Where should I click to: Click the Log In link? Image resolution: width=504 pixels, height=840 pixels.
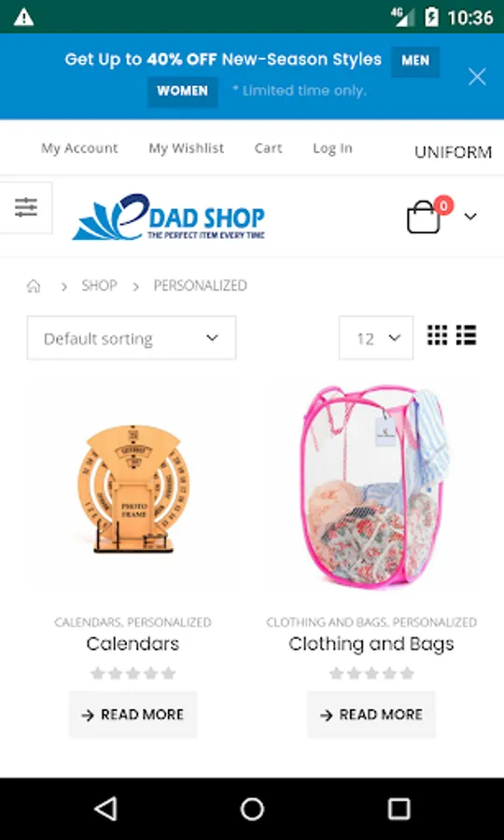click(x=332, y=148)
